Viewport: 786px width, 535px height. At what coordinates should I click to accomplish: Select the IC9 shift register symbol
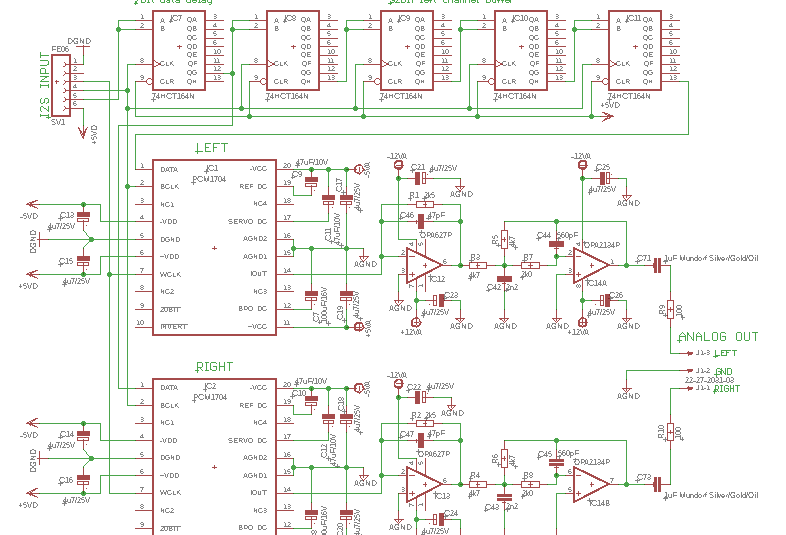(x=407, y=50)
